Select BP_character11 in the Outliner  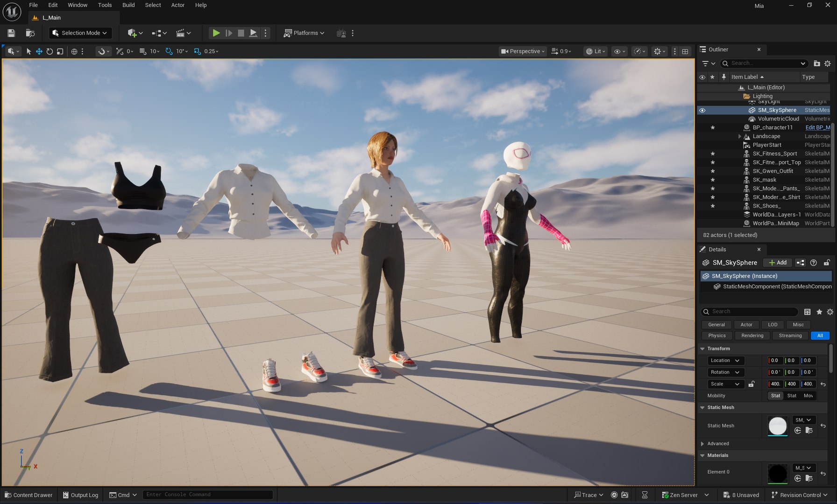(x=773, y=127)
